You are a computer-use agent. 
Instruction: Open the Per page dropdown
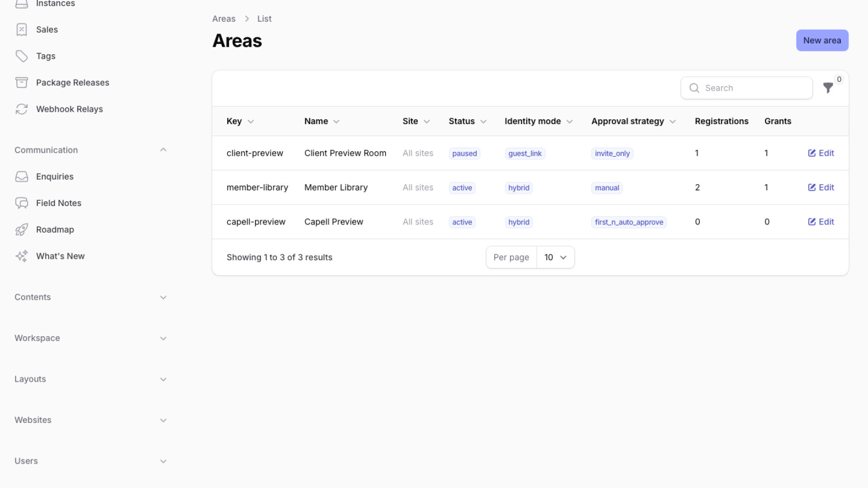coord(556,258)
